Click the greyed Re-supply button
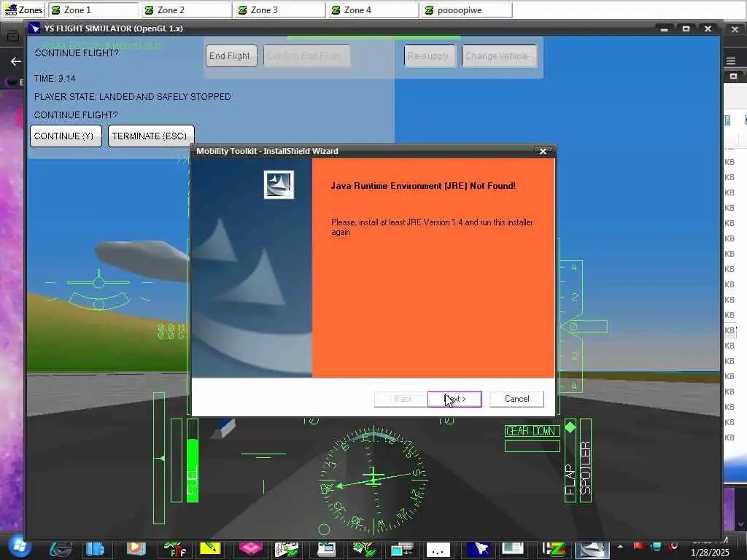The width and height of the screenshot is (747, 560). [429, 55]
